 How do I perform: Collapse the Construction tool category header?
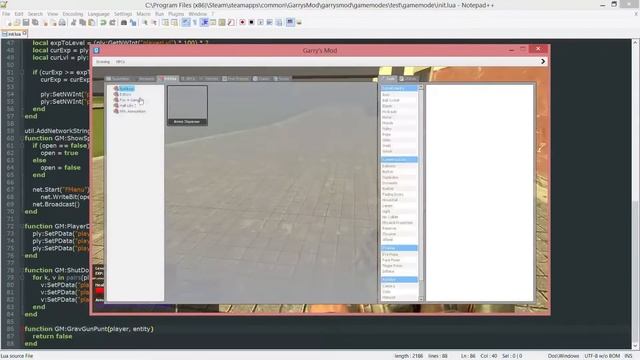[399, 160]
